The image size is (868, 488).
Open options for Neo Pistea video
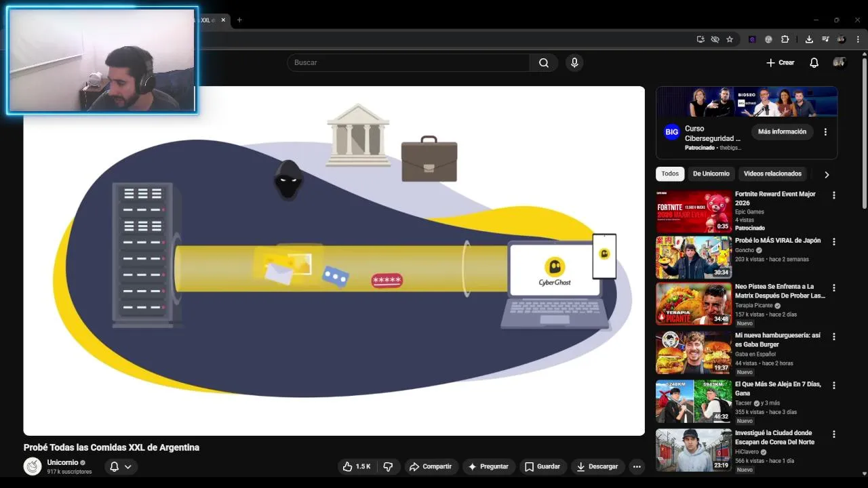834,287
